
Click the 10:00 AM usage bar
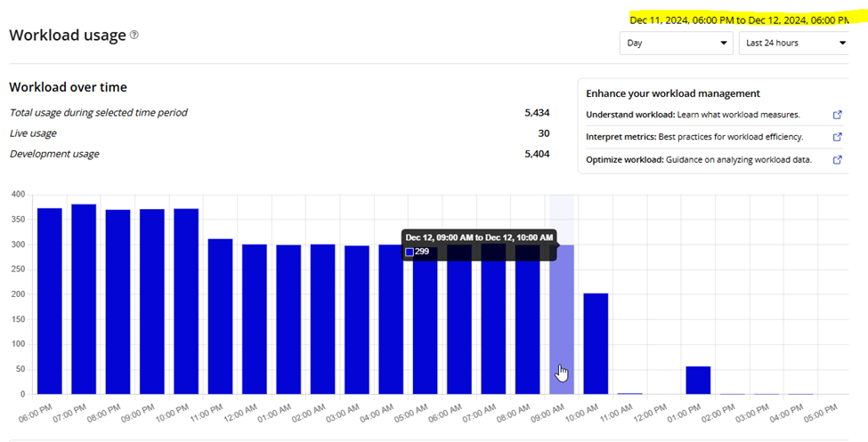click(596, 343)
